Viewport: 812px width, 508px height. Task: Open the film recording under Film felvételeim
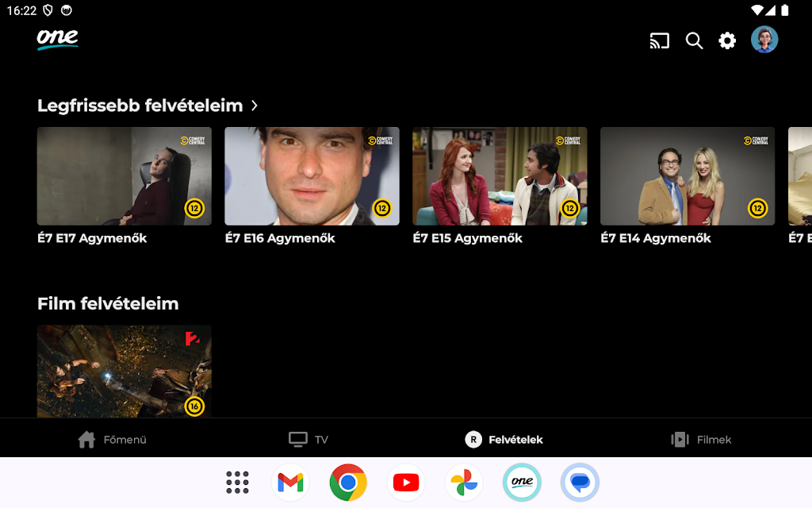[x=124, y=371]
